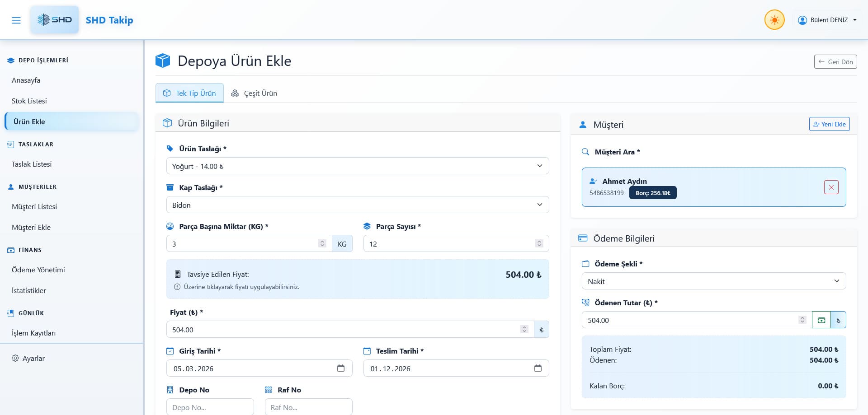
Task: Toggle the sun light/dark theme button
Action: click(x=774, y=20)
